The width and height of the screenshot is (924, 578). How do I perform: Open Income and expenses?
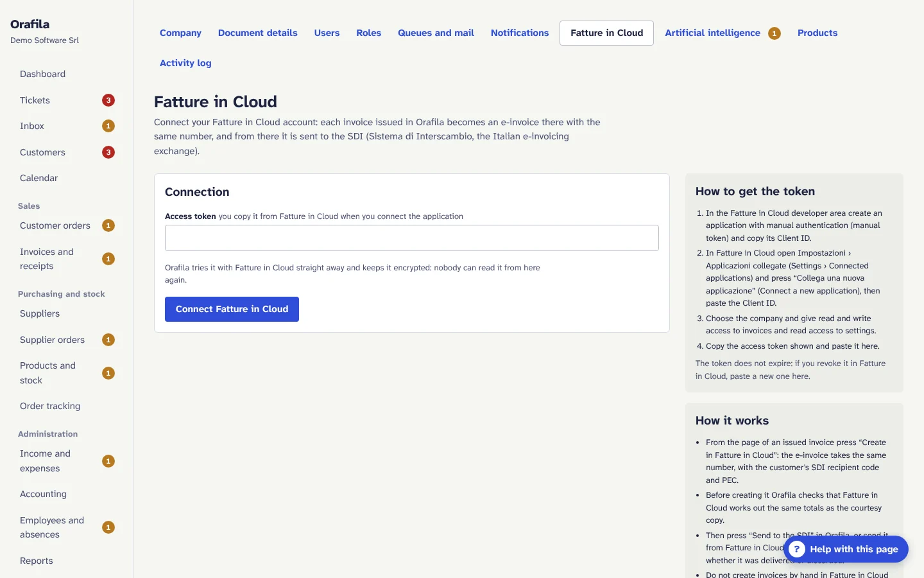(x=66, y=461)
